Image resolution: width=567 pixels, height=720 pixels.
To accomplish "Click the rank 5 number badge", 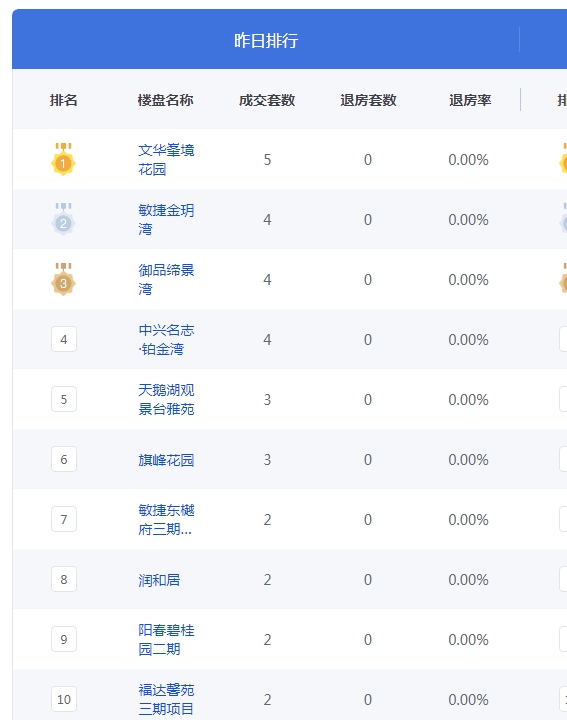I will 64,399.
